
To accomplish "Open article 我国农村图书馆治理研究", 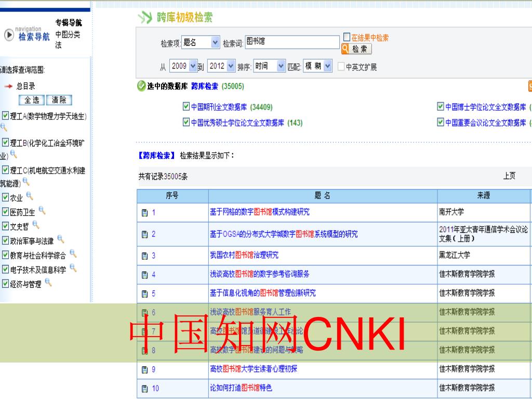I will 244,255.
